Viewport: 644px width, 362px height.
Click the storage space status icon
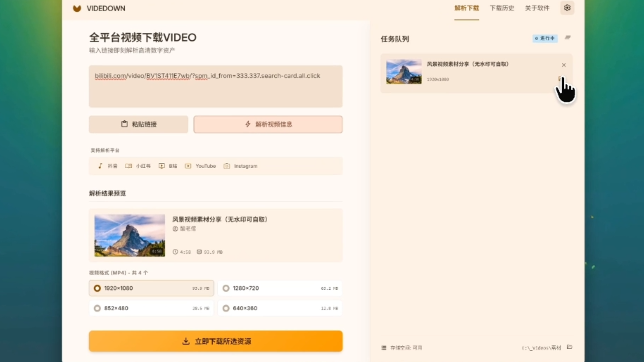(x=384, y=348)
